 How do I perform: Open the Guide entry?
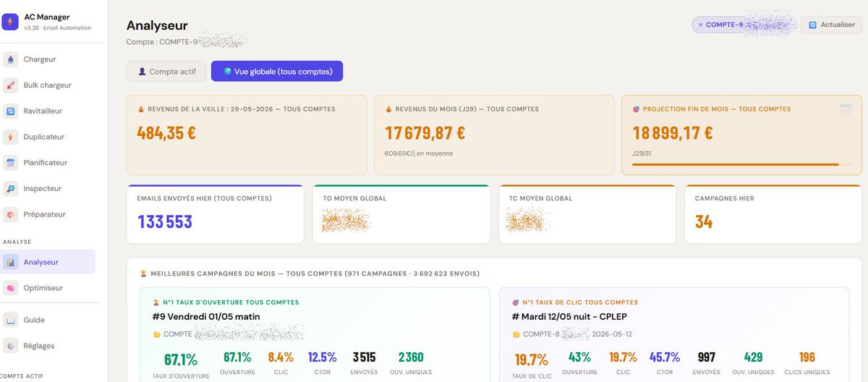coord(48,320)
